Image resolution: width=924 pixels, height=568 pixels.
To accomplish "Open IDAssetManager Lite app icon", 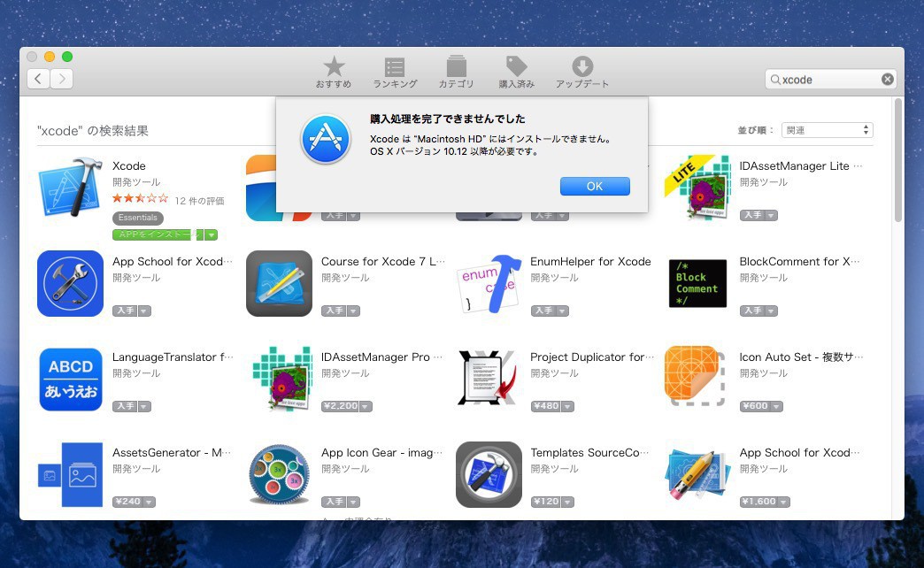I will click(x=697, y=187).
